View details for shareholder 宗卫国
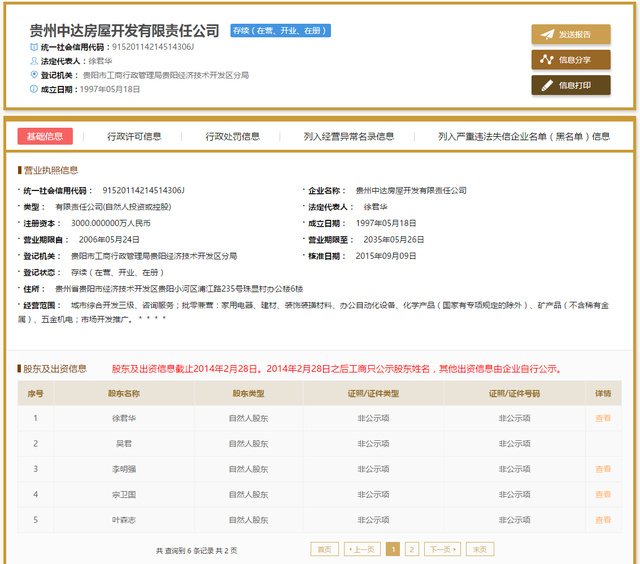Screen dimensions: 640x564 click(602, 494)
